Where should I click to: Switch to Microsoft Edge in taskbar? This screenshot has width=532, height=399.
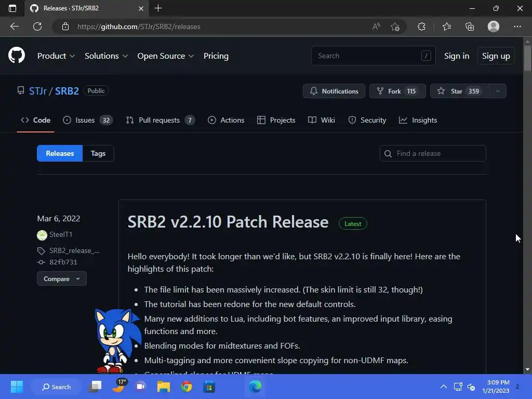click(x=255, y=387)
